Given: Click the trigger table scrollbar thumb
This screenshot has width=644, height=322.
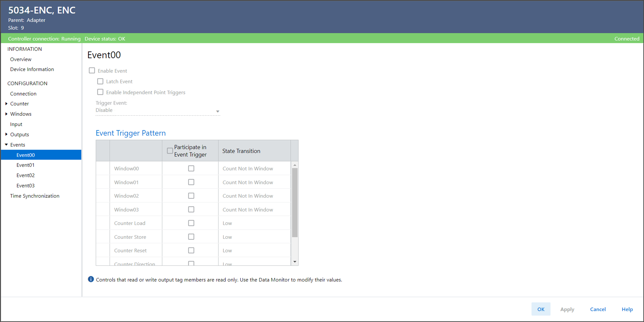Looking at the screenshot, I should (x=295, y=203).
